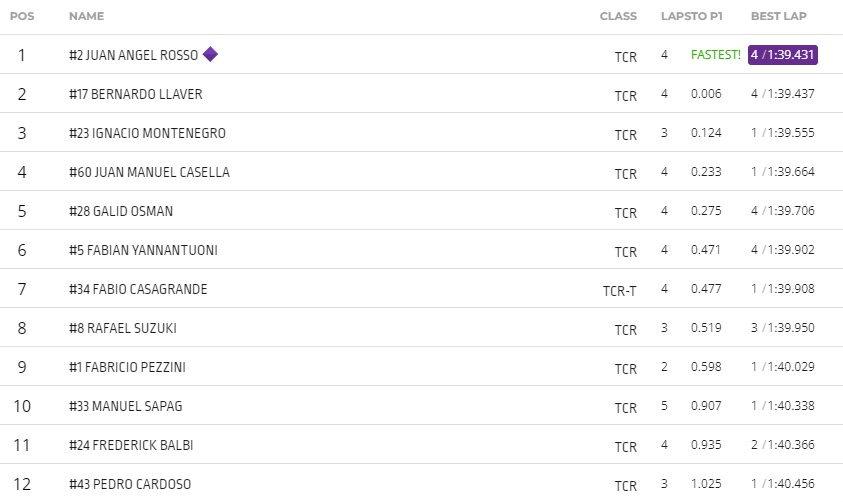
Task: Click the BEST LAP column header
Action: [778, 16]
